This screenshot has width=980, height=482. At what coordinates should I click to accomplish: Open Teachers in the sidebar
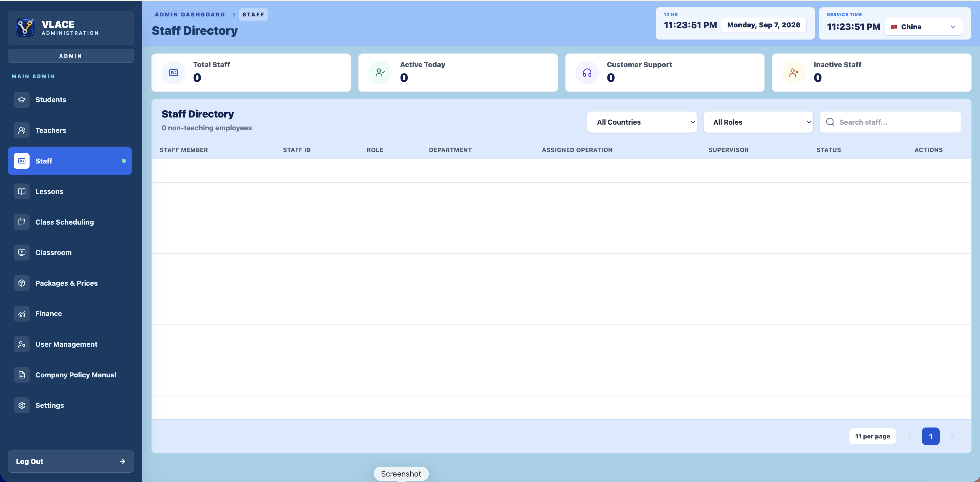70,130
